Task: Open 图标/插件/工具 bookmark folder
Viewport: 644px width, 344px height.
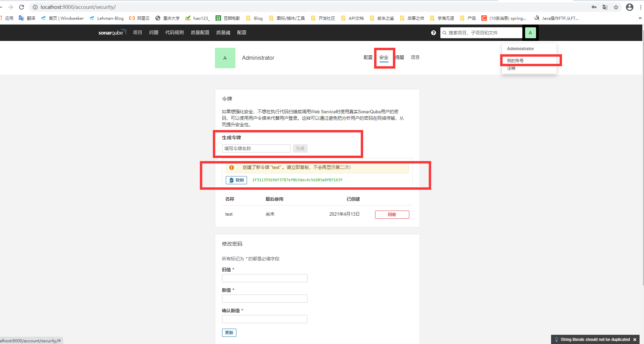Action: (x=287, y=18)
